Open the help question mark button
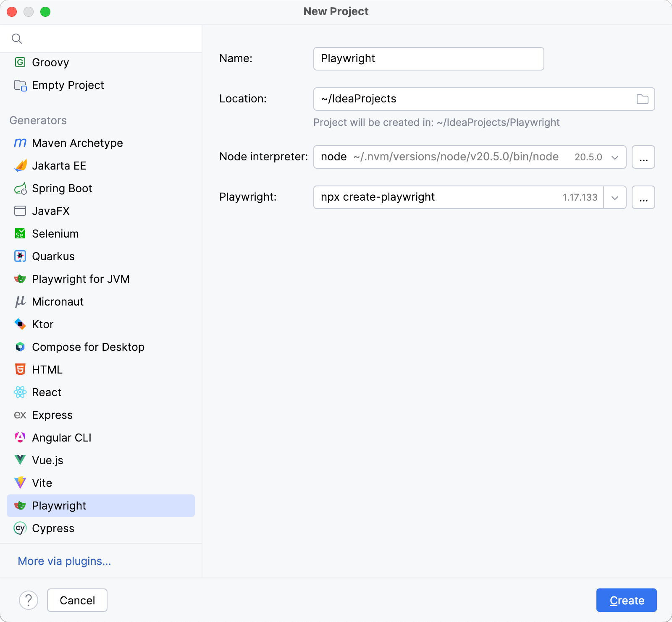 [x=29, y=600]
